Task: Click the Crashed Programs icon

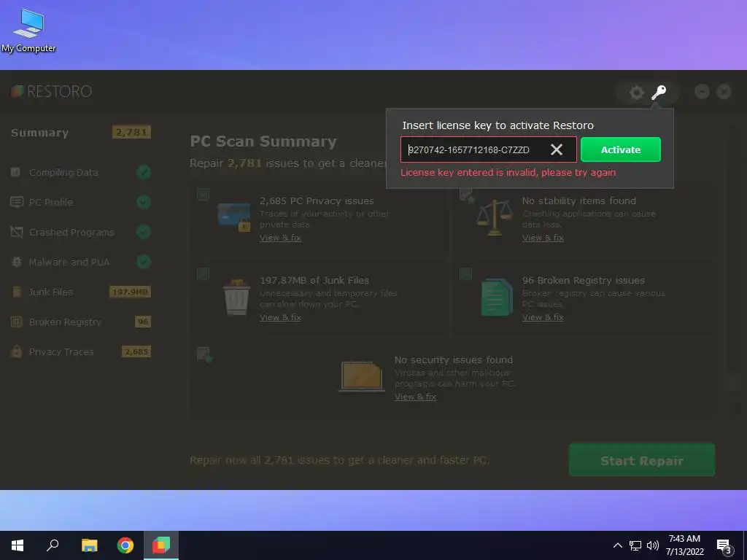Action: click(16, 232)
